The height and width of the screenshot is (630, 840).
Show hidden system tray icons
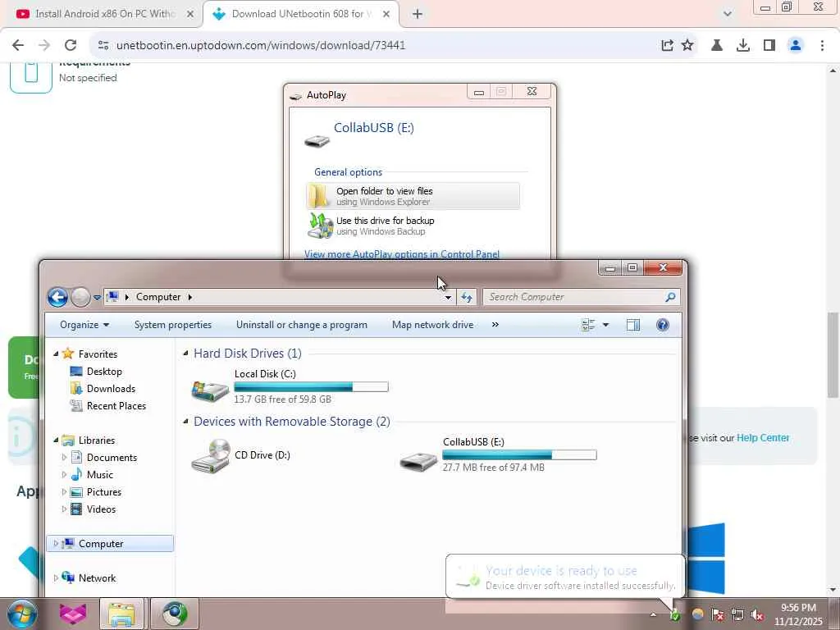click(x=653, y=614)
